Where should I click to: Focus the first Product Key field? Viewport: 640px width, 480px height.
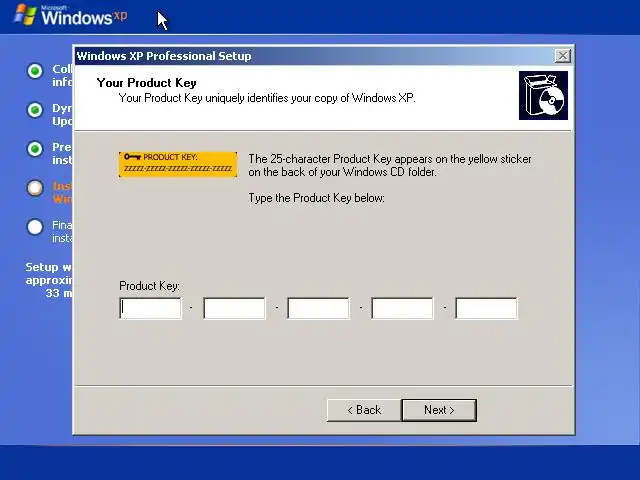[151, 308]
